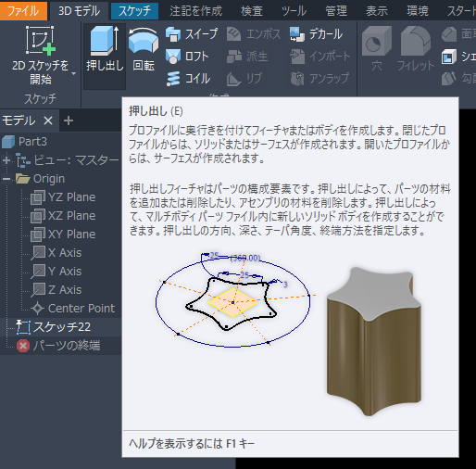Expand the ビュー: マスター node
The height and width of the screenshot is (469, 476).
pos(6,160)
